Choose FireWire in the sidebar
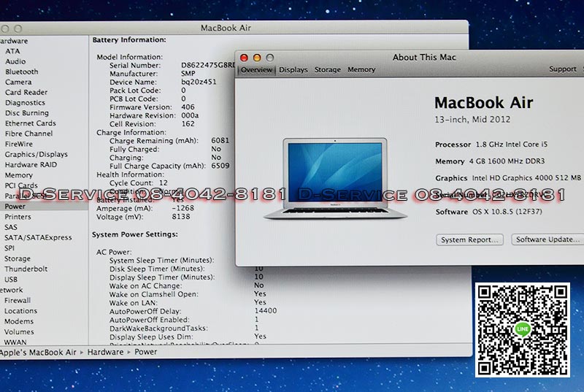Viewport: 584px width, 392px height. [x=19, y=144]
